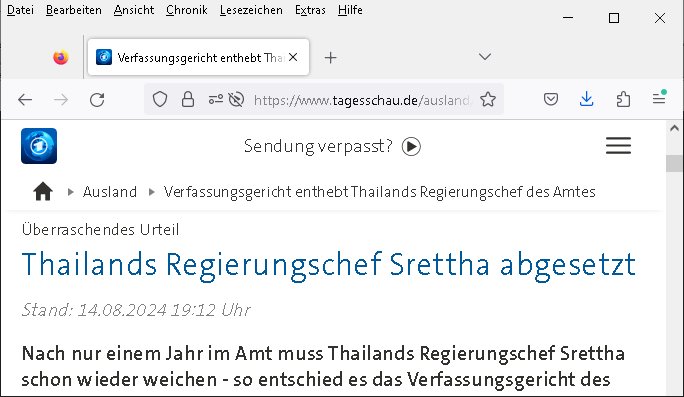Open the tracking protection shield icon
684x397 pixels.
click(x=160, y=99)
